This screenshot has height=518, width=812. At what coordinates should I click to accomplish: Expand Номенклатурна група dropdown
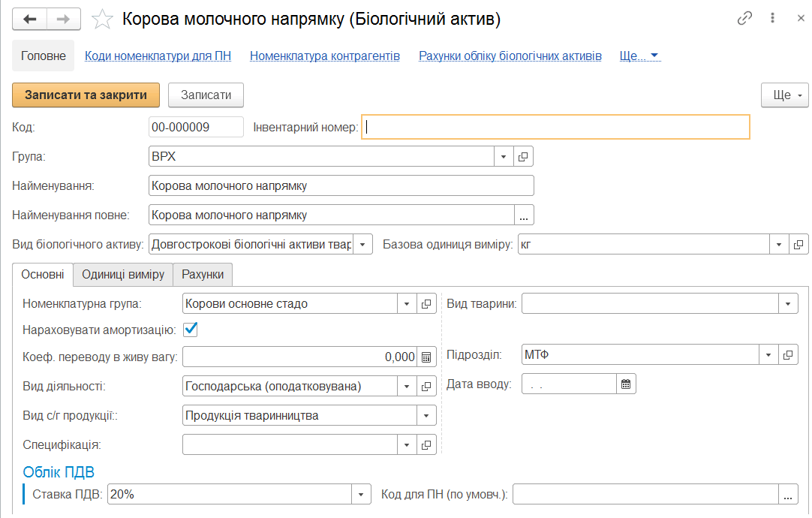coord(407,303)
